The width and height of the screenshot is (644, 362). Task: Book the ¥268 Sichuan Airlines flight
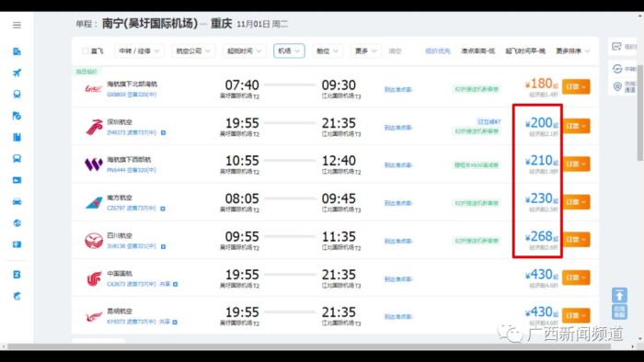(576, 240)
